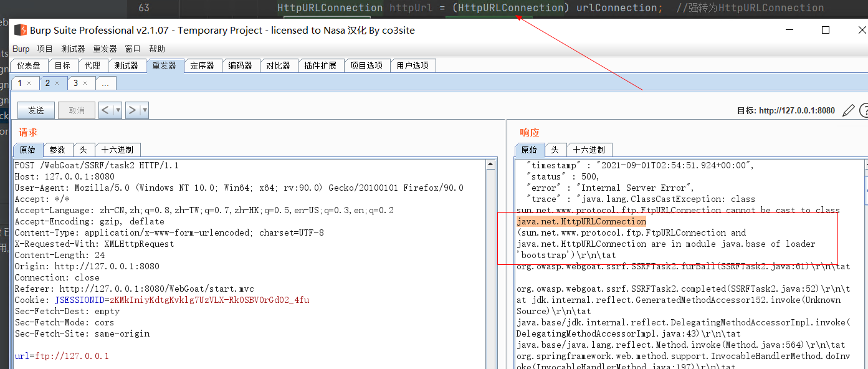
Task: Close Repeater tab 3 with its × icon
Action: tap(85, 83)
